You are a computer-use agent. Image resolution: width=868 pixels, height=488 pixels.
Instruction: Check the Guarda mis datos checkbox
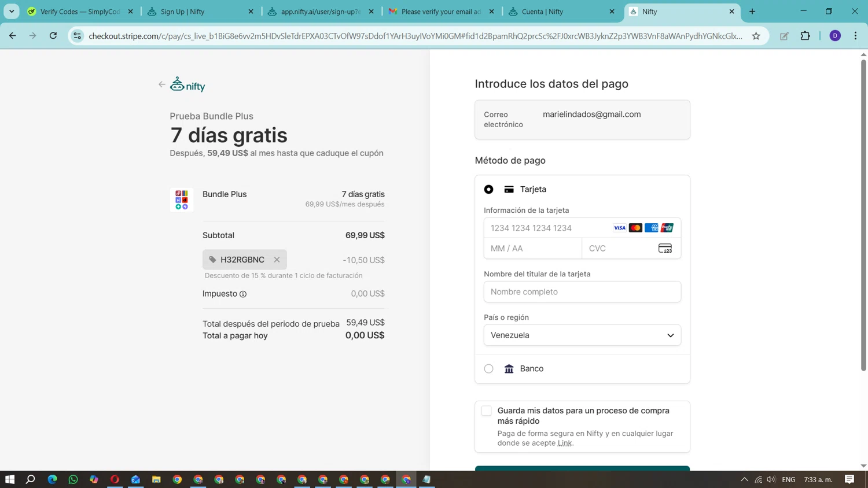(x=487, y=411)
